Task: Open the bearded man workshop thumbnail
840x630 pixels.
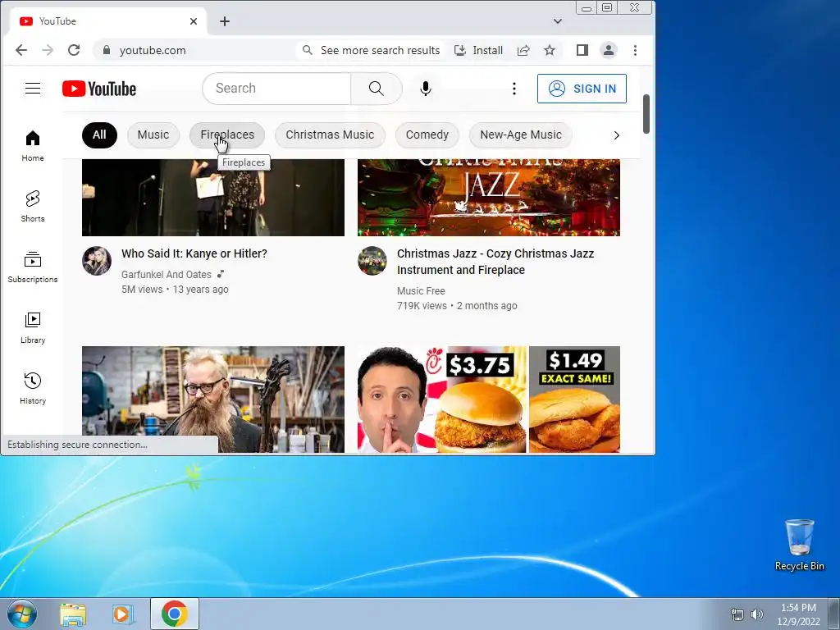Action: (213, 399)
